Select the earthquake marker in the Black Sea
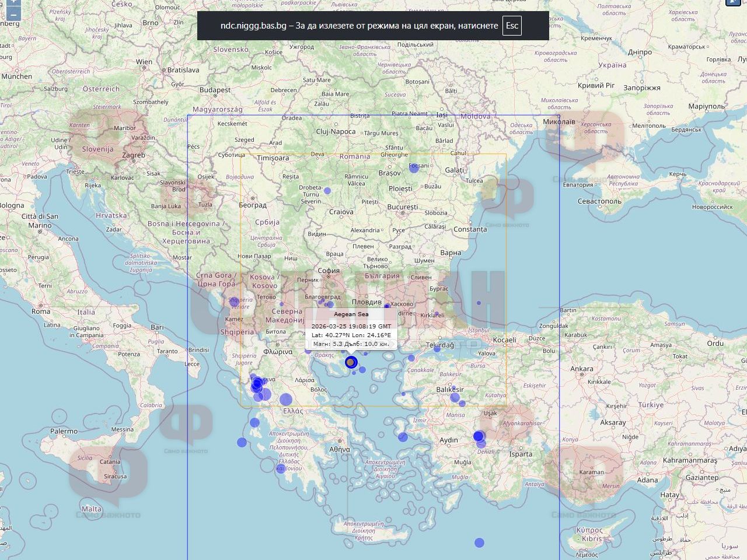The width and height of the screenshot is (747, 560). pos(479,303)
